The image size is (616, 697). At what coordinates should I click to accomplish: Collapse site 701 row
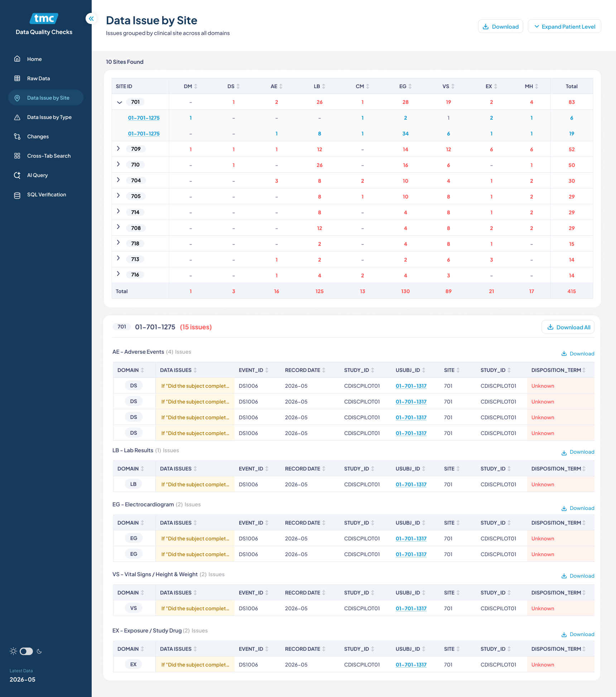click(120, 102)
